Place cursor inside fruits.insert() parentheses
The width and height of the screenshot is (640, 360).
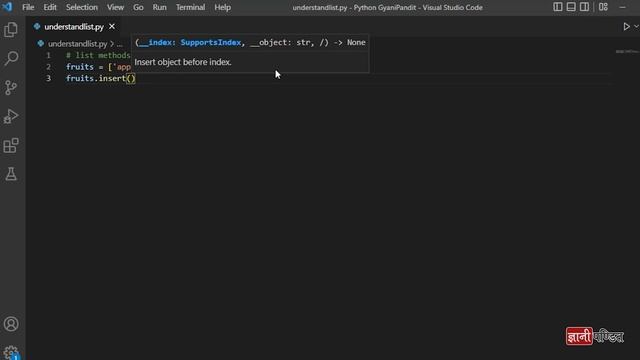[x=131, y=78]
